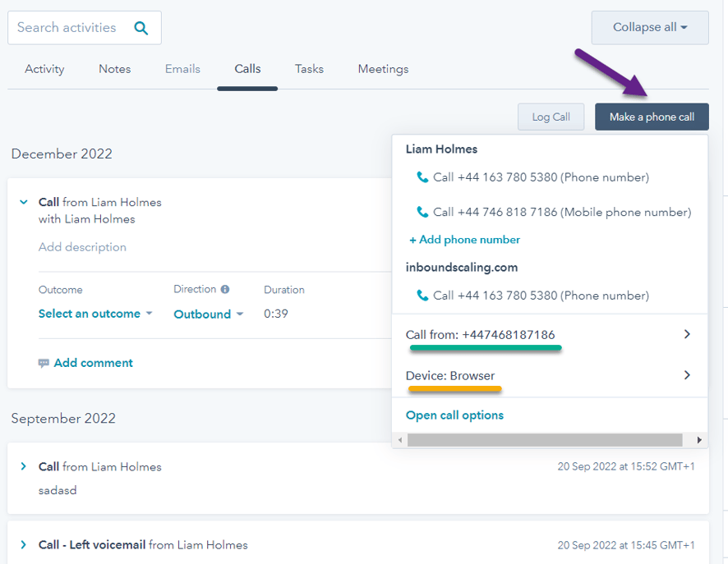This screenshot has height=564, width=728.
Task: Click the Add phone number link
Action: tap(464, 240)
